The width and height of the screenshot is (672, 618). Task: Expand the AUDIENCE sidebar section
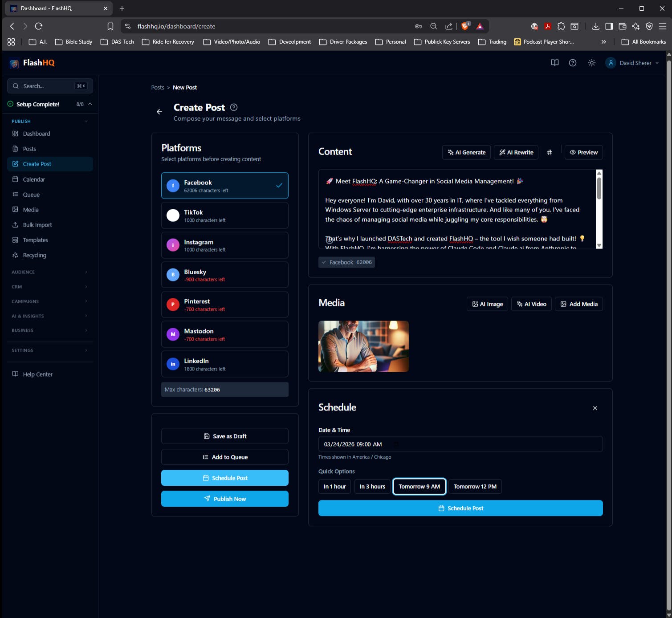[x=86, y=272]
